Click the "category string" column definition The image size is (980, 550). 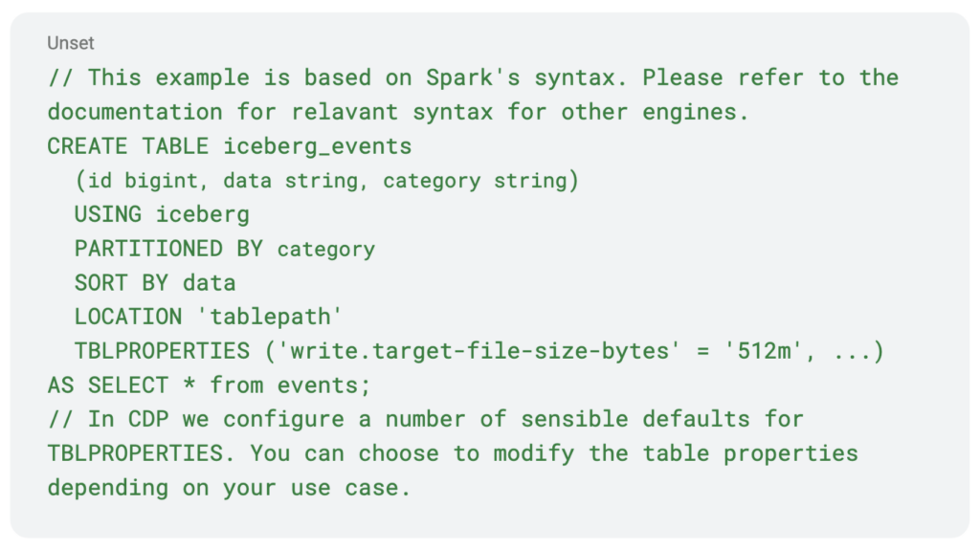pyautogui.click(x=475, y=181)
